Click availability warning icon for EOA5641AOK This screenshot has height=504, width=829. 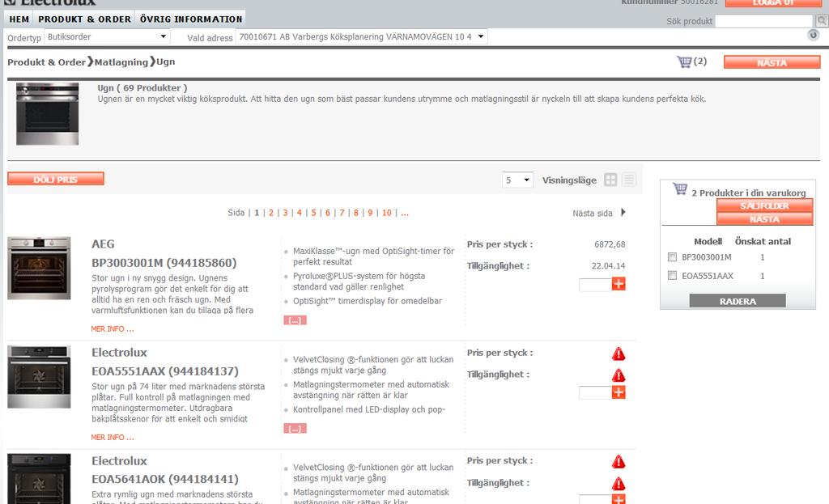pos(619,484)
